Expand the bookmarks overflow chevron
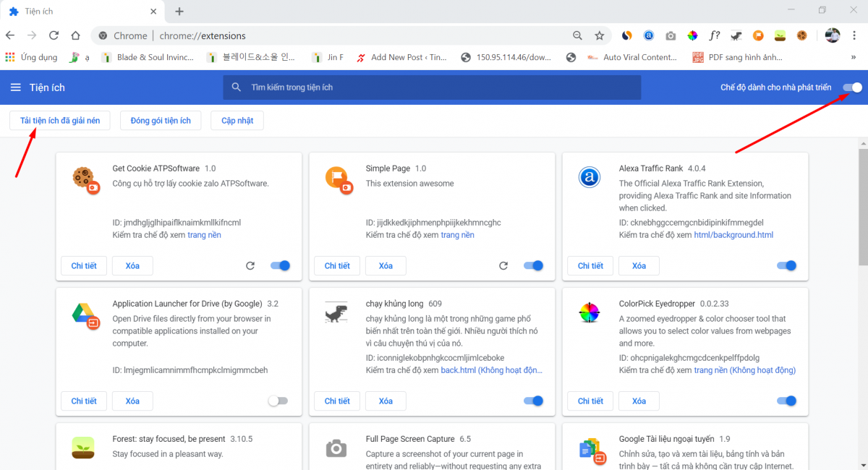The height and width of the screenshot is (470, 868). (x=854, y=57)
